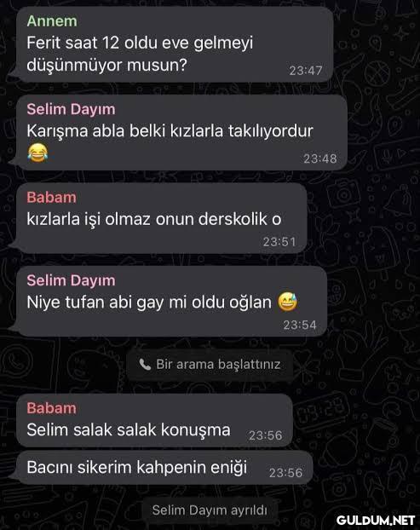
Task: Tap the 'Selim Dayım ayrıldı' system notice
Action: [210, 510]
